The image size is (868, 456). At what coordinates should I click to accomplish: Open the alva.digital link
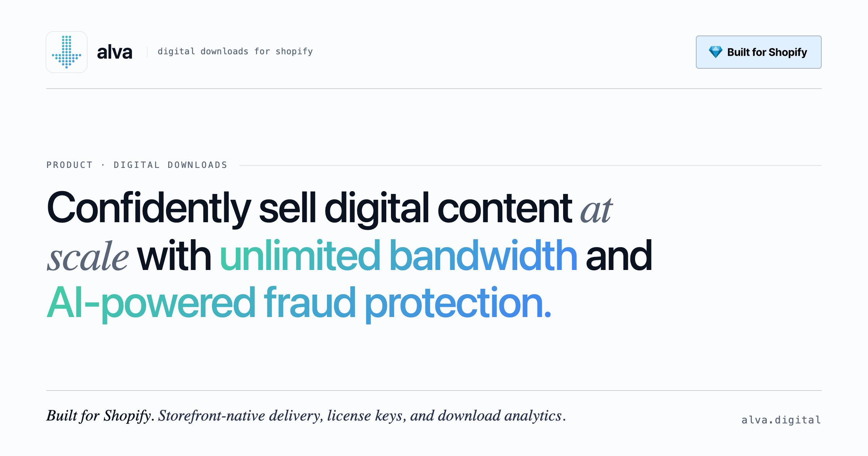point(781,420)
